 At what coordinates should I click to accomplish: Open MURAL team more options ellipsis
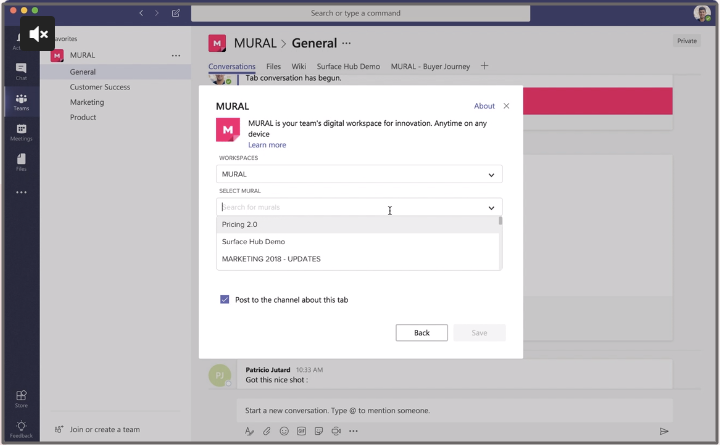176,56
